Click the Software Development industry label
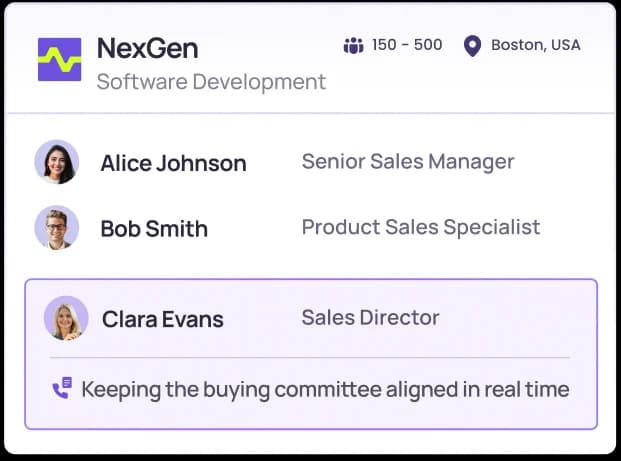The height and width of the screenshot is (461, 621). pyautogui.click(x=211, y=81)
